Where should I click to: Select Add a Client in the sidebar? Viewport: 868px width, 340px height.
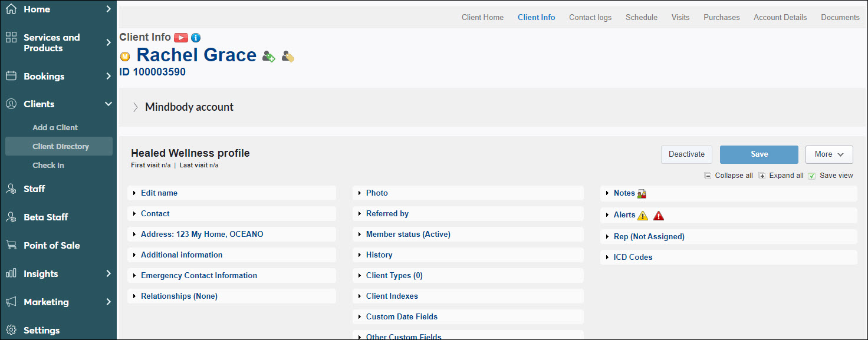pos(55,127)
